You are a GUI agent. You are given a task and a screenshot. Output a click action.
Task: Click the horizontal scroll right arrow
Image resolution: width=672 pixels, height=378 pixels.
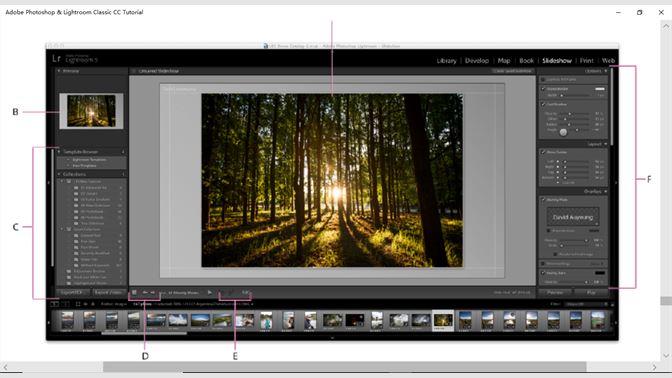pyautogui.click(x=654, y=367)
